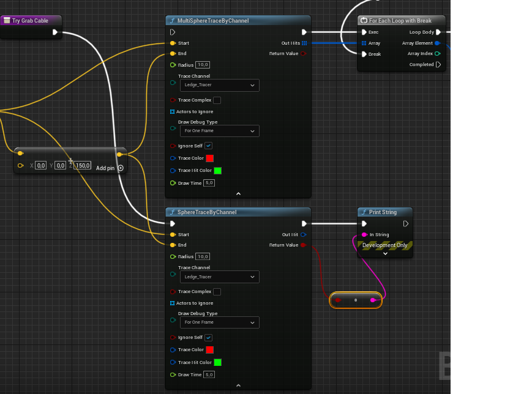Collapse SphereTraceByChannel advanced pins
This screenshot has height=394, width=532.
[238, 385]
